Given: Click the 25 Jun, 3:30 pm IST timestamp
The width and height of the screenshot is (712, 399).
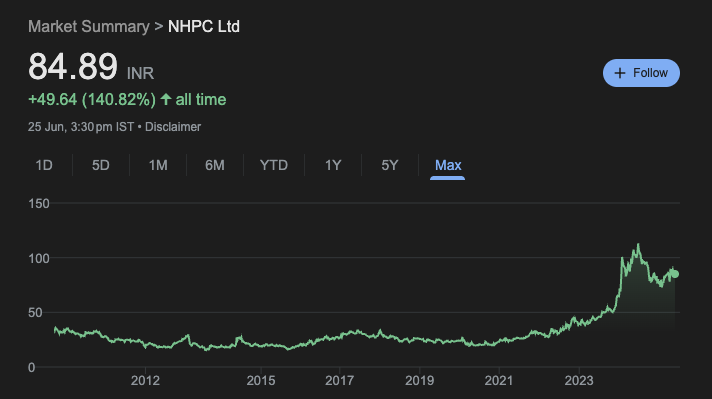Looking at the screenshot, I should pyautogui.click(x=81, y=127).
